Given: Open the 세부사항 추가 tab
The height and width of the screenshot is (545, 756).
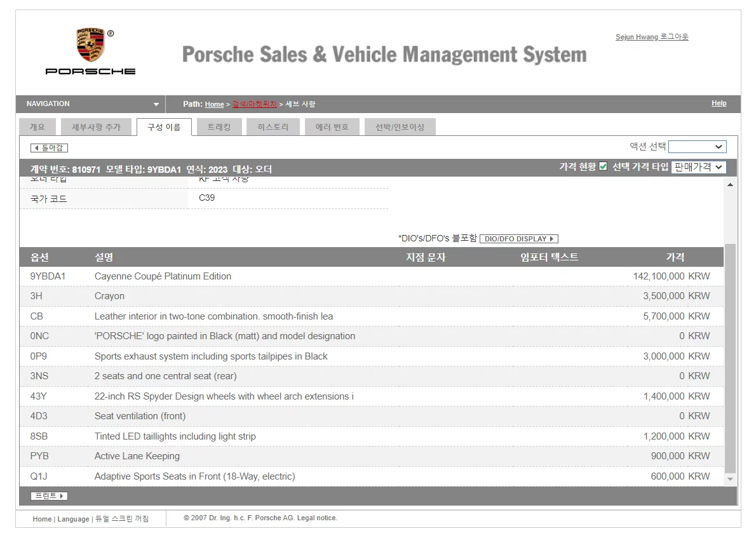Looking at the screenshot, I should tap(96, 127).
